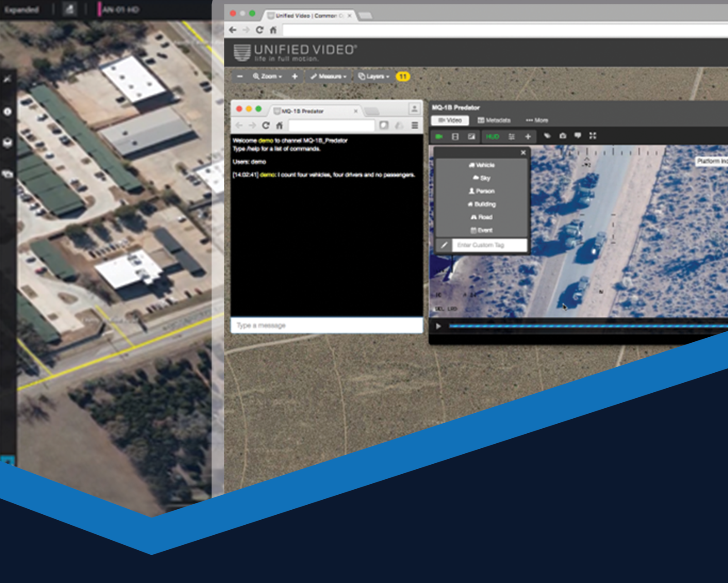Go forward in the Unified Video browser window
Viewport: 728px width, 583px height.
(x=246, y=30)
